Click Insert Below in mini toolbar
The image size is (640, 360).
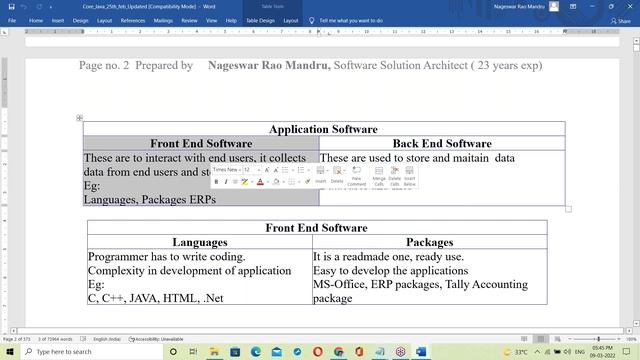pyautogui.click(x=409, y=176)
